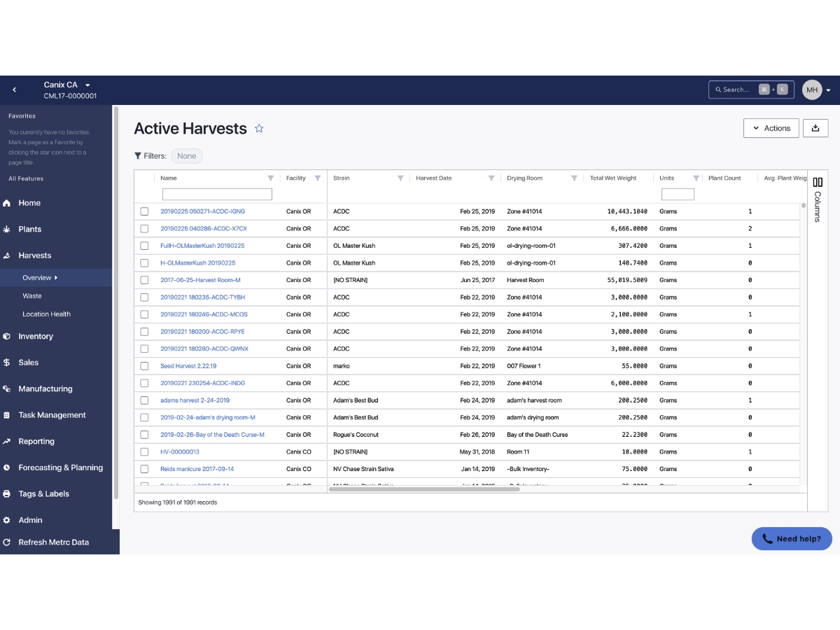Open the Waste submenu item
Viewport: 840px width, 630px height.
click(x=32, y=296)
